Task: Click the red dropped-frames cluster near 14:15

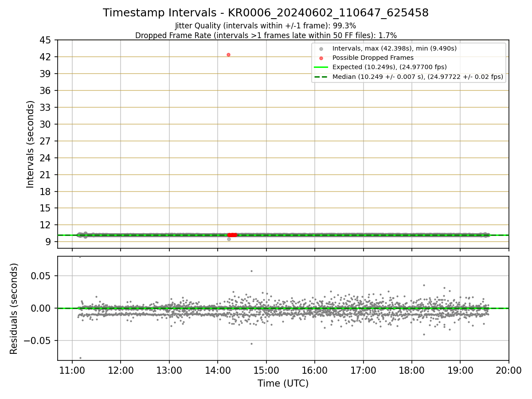Action: [232, 235]
